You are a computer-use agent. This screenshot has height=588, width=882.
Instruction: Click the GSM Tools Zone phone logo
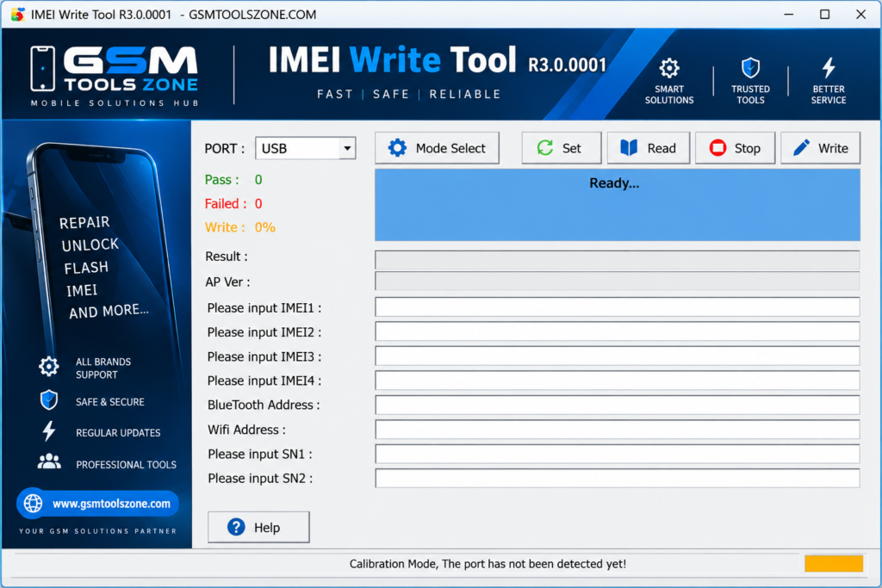[43, 69]
